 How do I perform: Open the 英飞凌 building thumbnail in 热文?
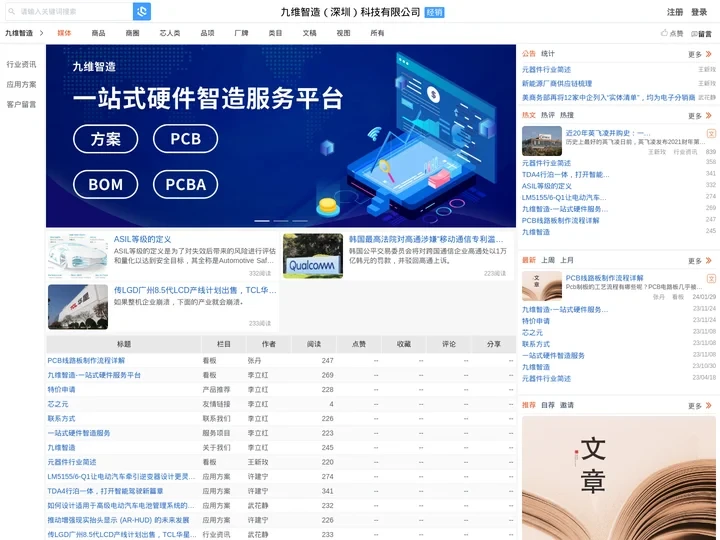(542, 141)
